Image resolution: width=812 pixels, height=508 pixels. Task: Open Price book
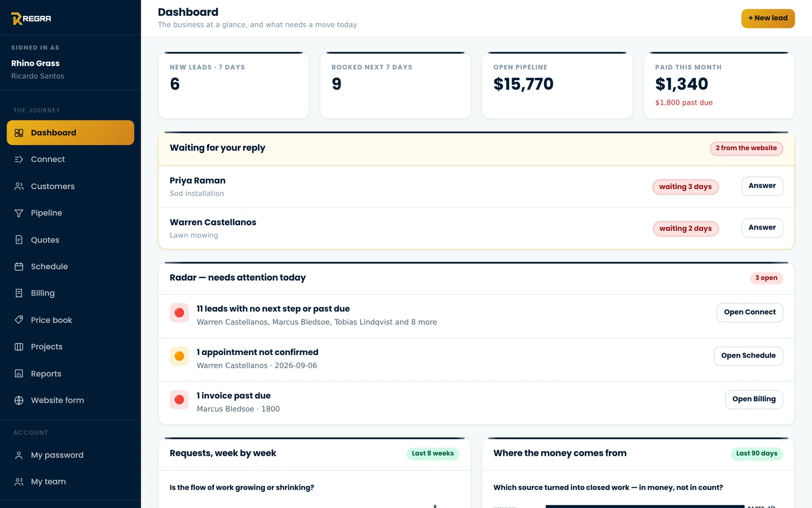[71, 320]
